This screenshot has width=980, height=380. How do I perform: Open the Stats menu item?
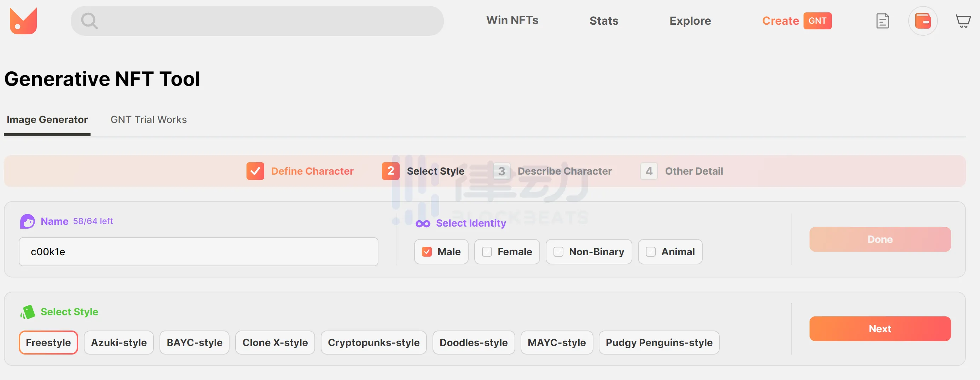(604, 21)
